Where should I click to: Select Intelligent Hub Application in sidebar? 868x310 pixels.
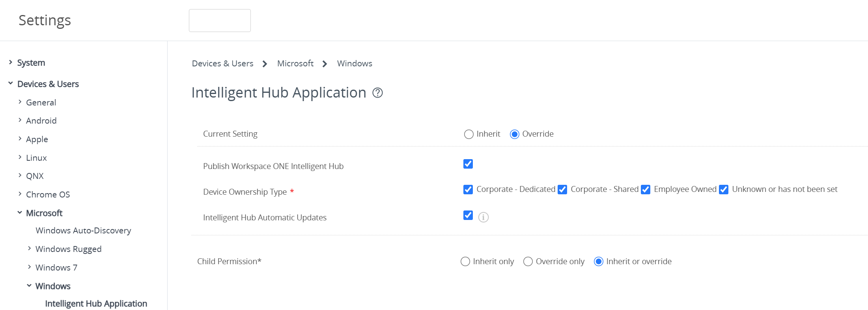[x=96, y=304]
